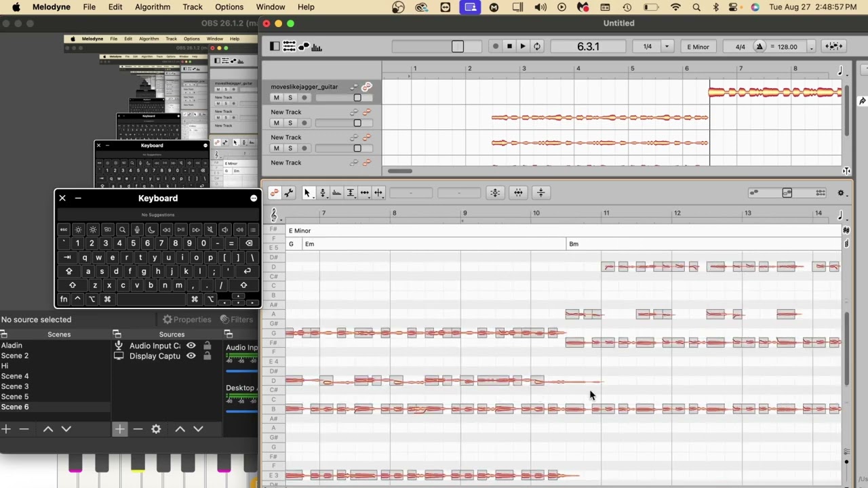
Task: Select the note separation tool
Action: click(x=378, y=193)
